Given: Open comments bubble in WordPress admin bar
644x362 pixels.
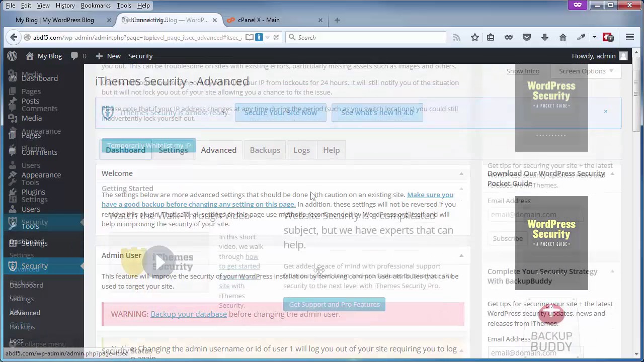Looking at the screenshot, I should tap(74, 56).
